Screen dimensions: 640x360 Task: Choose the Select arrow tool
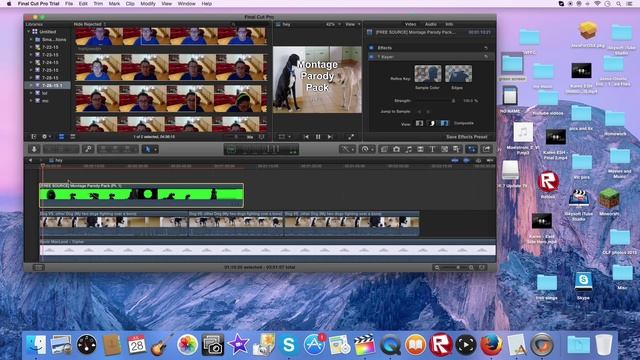149,149
